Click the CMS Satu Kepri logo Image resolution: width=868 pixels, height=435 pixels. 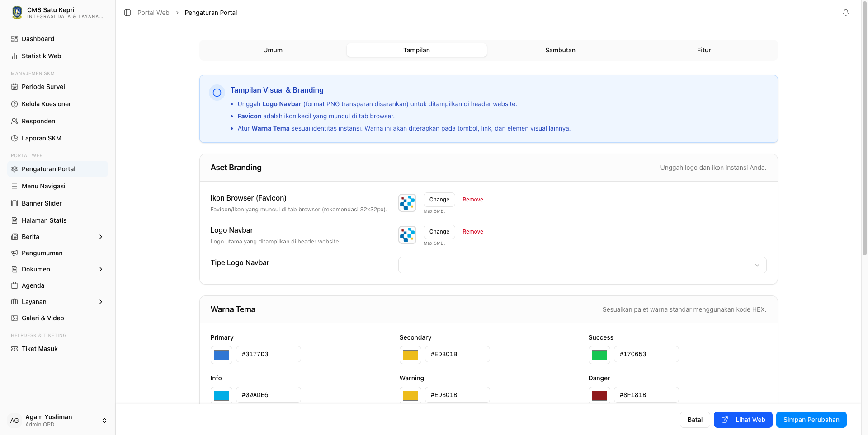(x=17, y=13)
